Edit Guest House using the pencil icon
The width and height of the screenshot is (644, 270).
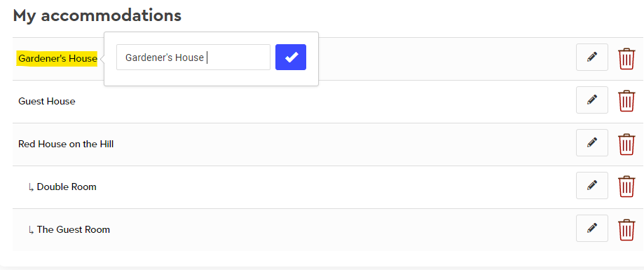(592, 100)
